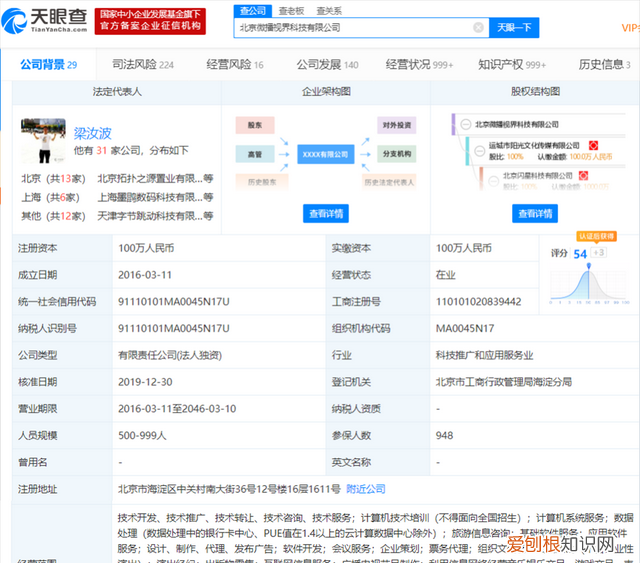Screen dimensions: 640x563
Task: Open the 司法风险 tab
Action: pyautogui.click(x=143, y=65)
